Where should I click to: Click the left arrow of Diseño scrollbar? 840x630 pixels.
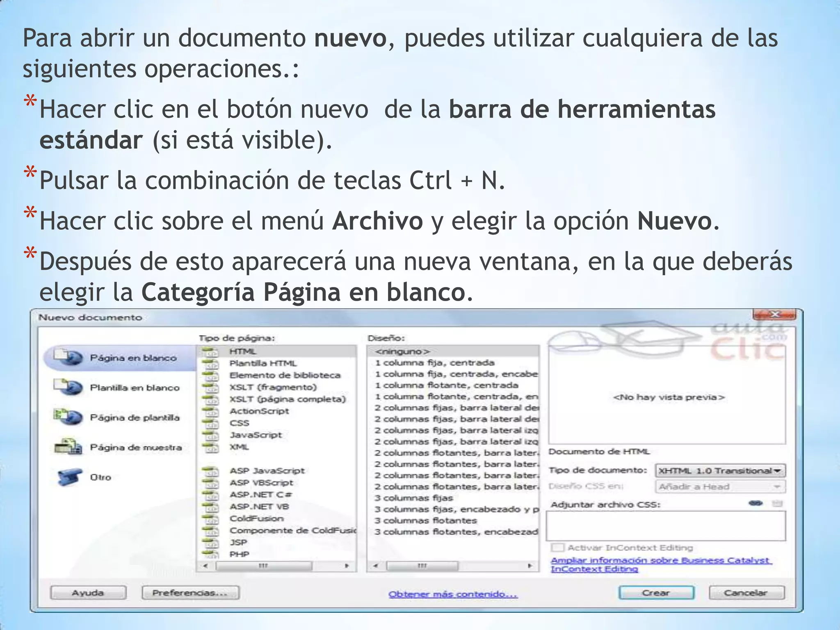pos(375,566)
